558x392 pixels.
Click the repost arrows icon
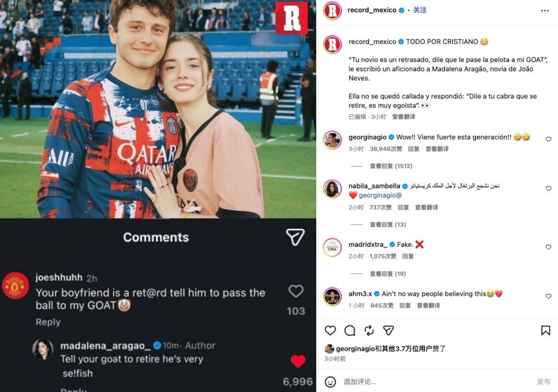369,330
